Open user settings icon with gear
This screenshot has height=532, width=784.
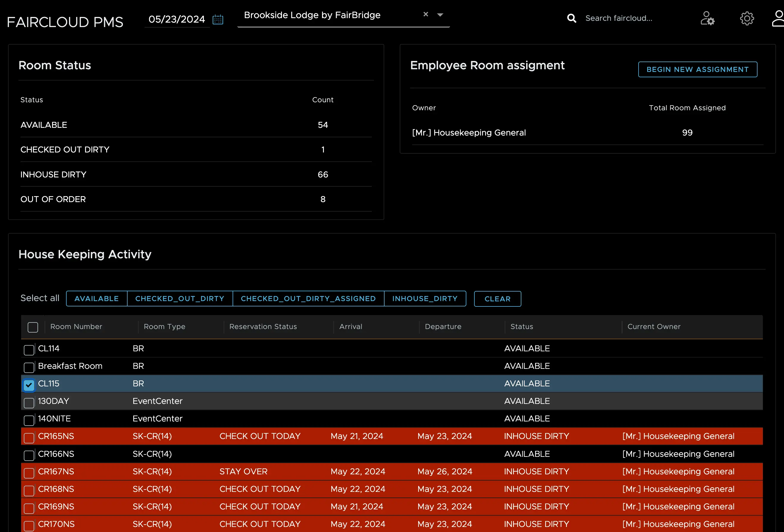(x=707, y=18)
